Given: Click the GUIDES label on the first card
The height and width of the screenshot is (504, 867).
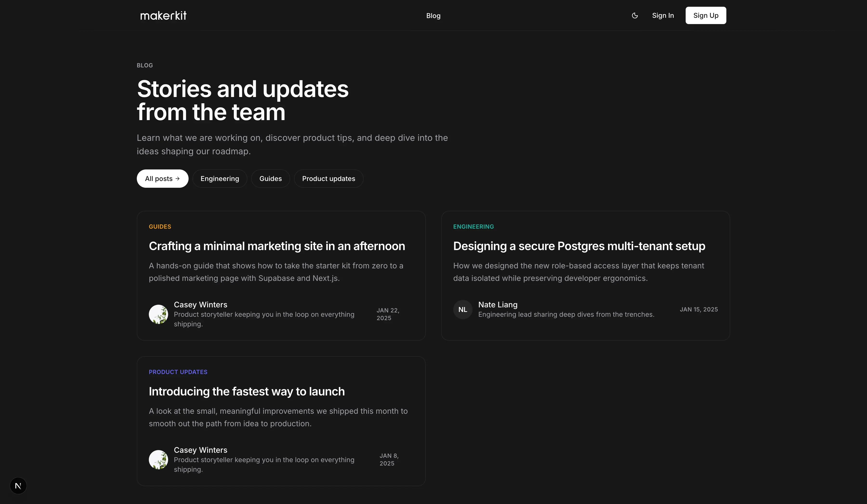Looking at the screenshot, I should 160,226.
